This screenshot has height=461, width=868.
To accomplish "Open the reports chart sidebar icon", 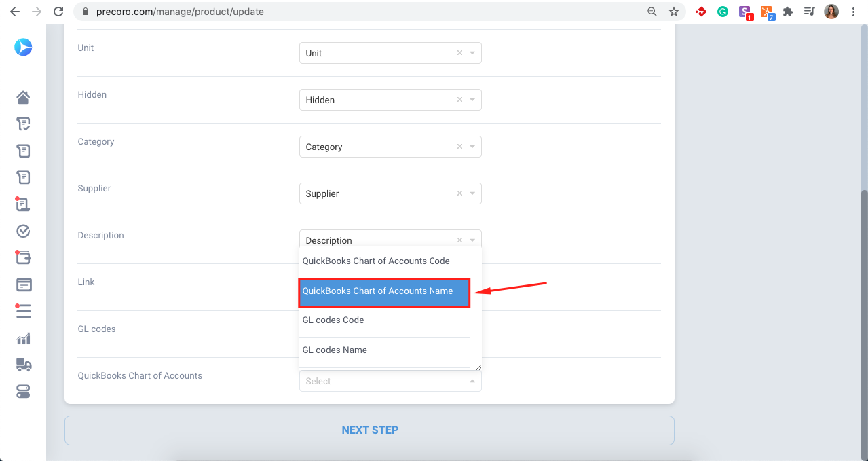I will pyautogui.click(x=23, y=338).
